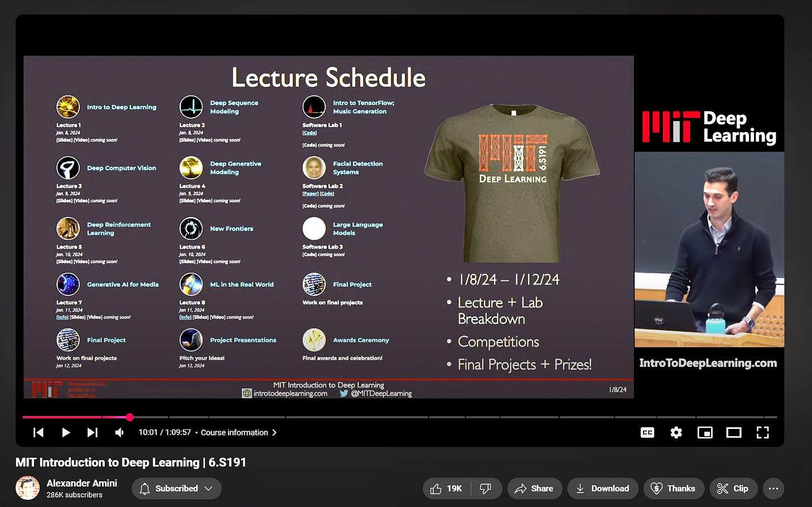Click the Deep Generative Modeling lecture icon
812x507 pixels.
(x=191, y=167)
